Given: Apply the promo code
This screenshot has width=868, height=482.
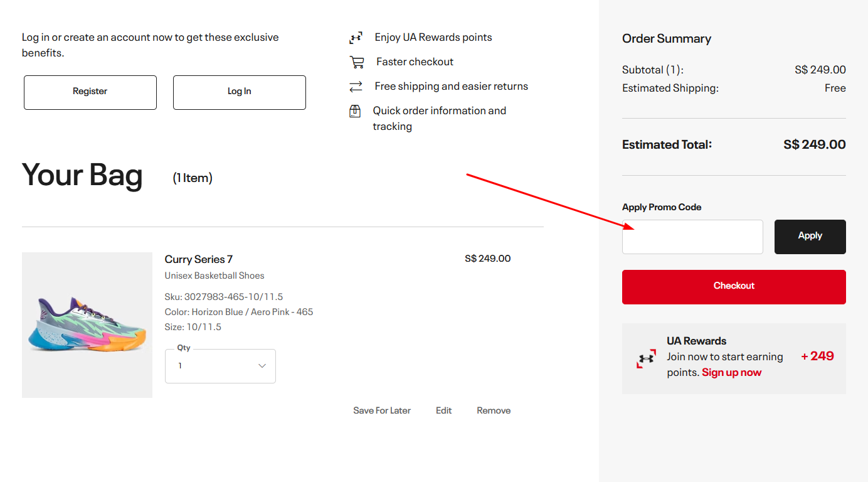Looking at the screenshot, I should point(810,237).
